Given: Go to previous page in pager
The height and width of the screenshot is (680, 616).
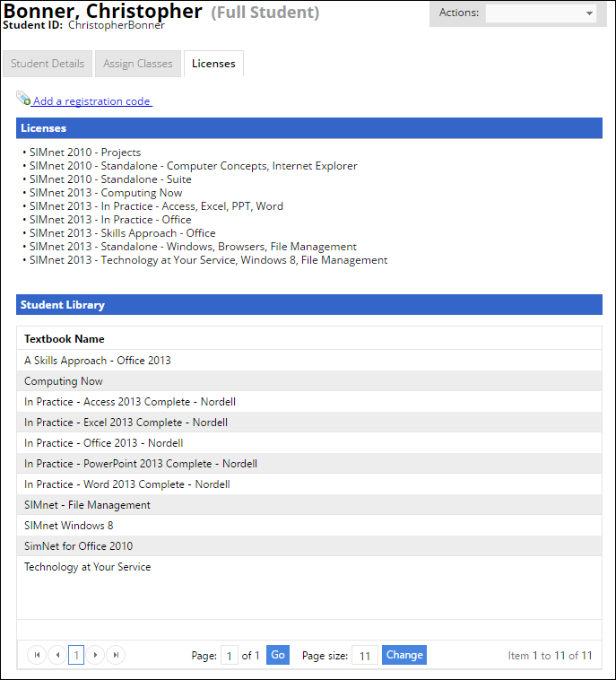Looking at the screenshot, I should [x=57, y=655].
